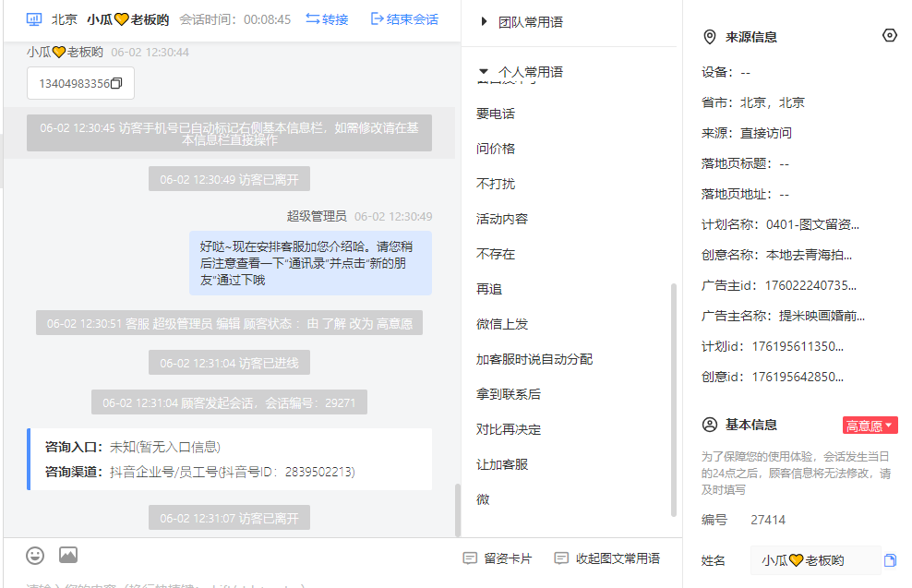The width and height of the screenshot is (912, 588).
Task: Select the quick phrase 要电话
Action: pyautogui.click(x=496, y=114)
